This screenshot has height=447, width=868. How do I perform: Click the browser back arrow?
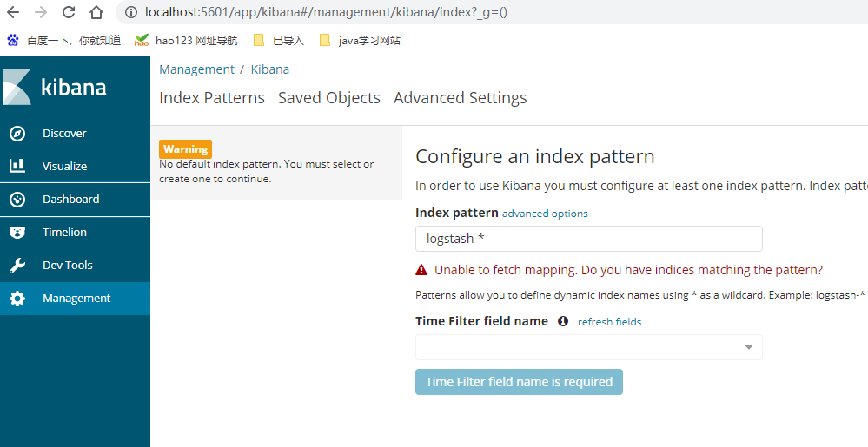point(13,12)
